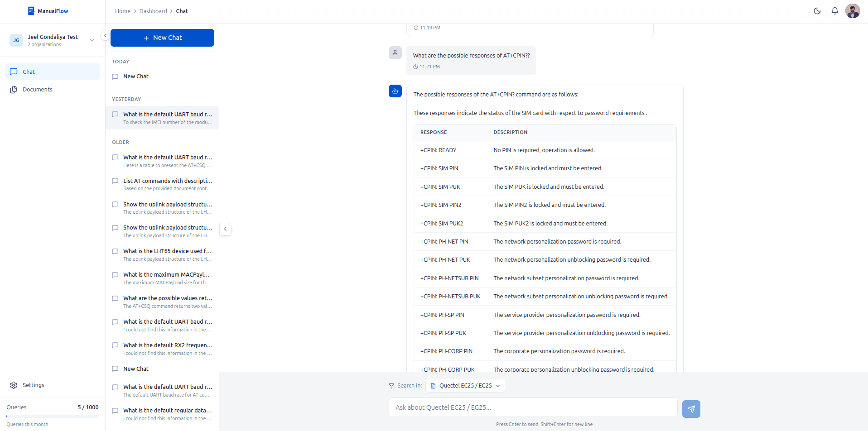868x431 pixels.
Task: Open the Documents section icon
Action: 14,89
